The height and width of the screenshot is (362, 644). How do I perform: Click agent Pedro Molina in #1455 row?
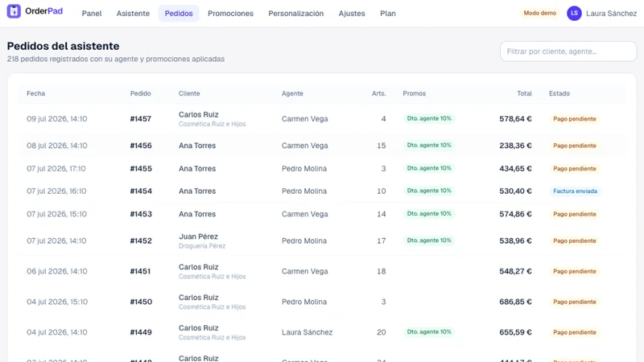(304, 168)
